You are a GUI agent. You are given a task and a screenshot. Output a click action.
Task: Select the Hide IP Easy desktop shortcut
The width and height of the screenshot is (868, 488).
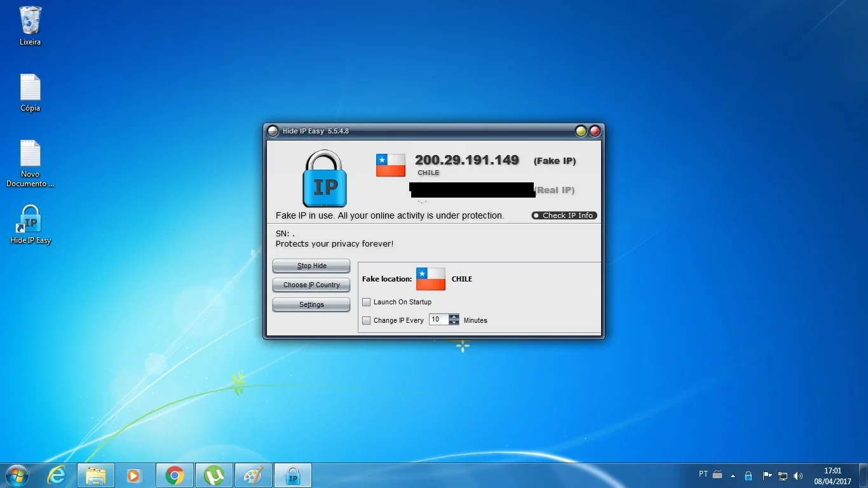click(30, 225)
